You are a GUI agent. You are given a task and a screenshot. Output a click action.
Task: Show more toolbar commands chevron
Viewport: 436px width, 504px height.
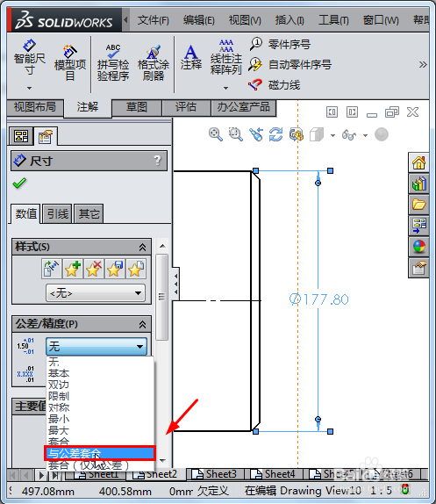pyautogui.click(x=423, y=65)
